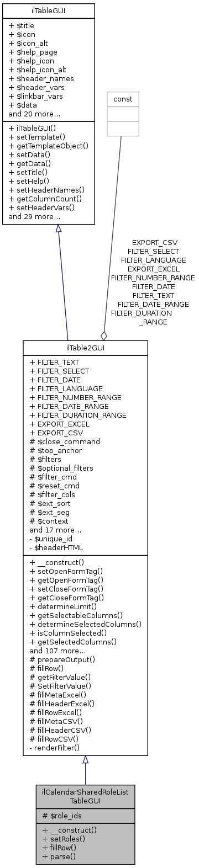Screen dimensions: 199x868
Task: Open the ilTable2GUI class node title
Action: [85, 348]
